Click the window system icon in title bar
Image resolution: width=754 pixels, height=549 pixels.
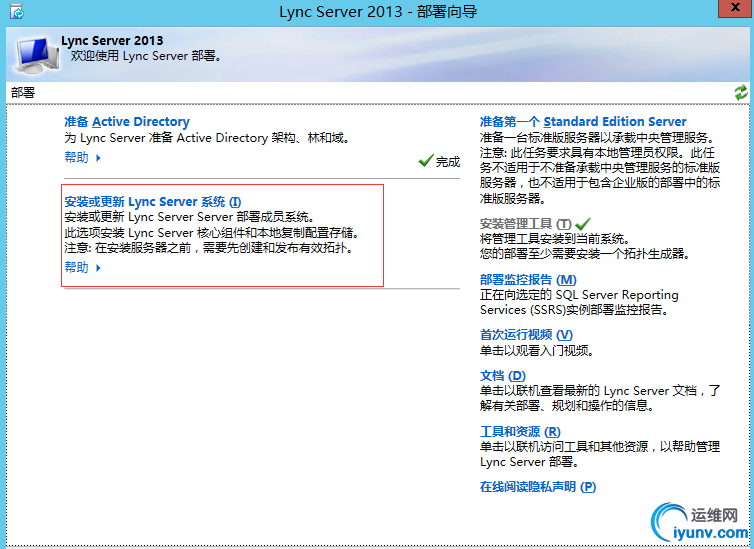pyautogui.click(x=17, y=12)
